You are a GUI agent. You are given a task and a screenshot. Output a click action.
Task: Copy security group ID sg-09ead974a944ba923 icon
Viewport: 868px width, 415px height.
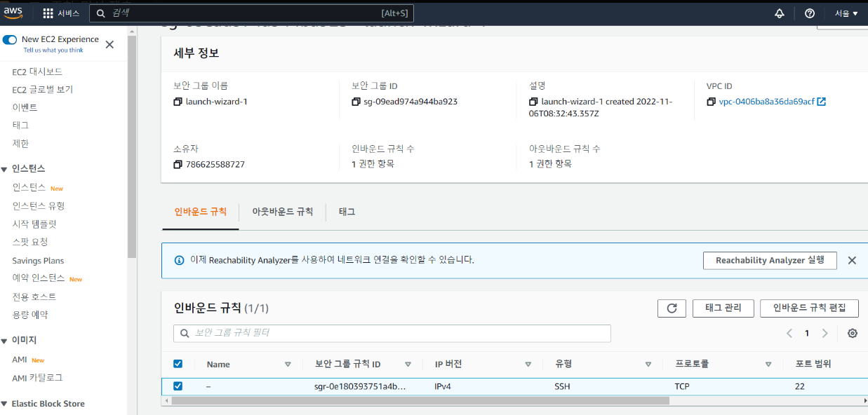356,102
